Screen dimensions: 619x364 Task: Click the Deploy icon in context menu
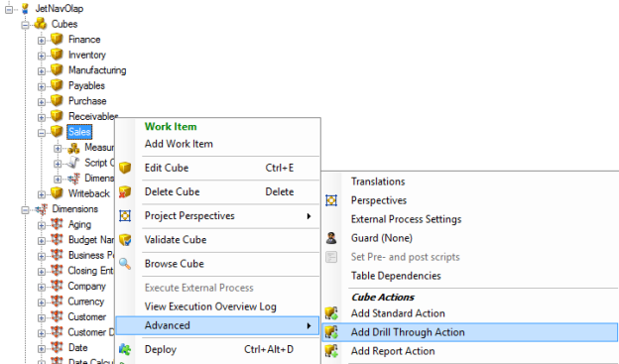coord(125,349)
